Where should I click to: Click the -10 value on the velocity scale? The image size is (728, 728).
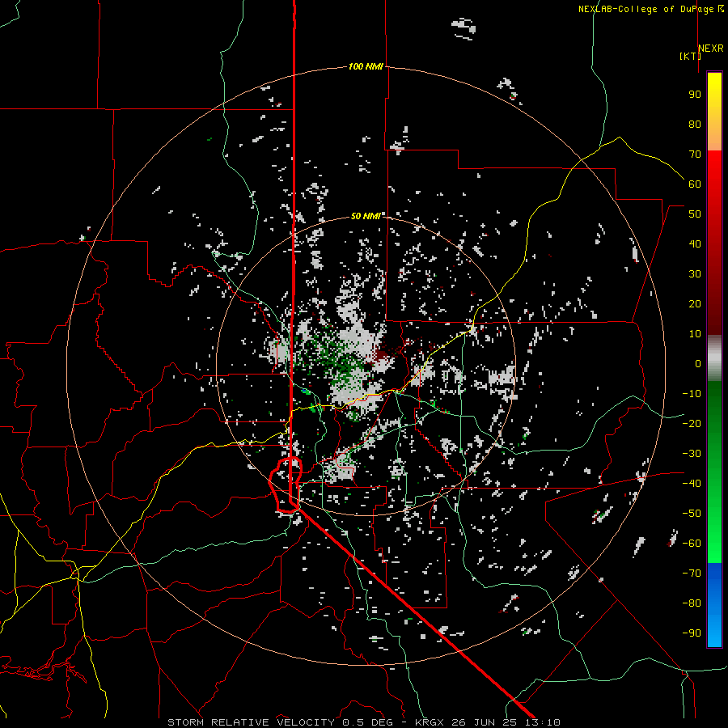[x=692, y=394]
